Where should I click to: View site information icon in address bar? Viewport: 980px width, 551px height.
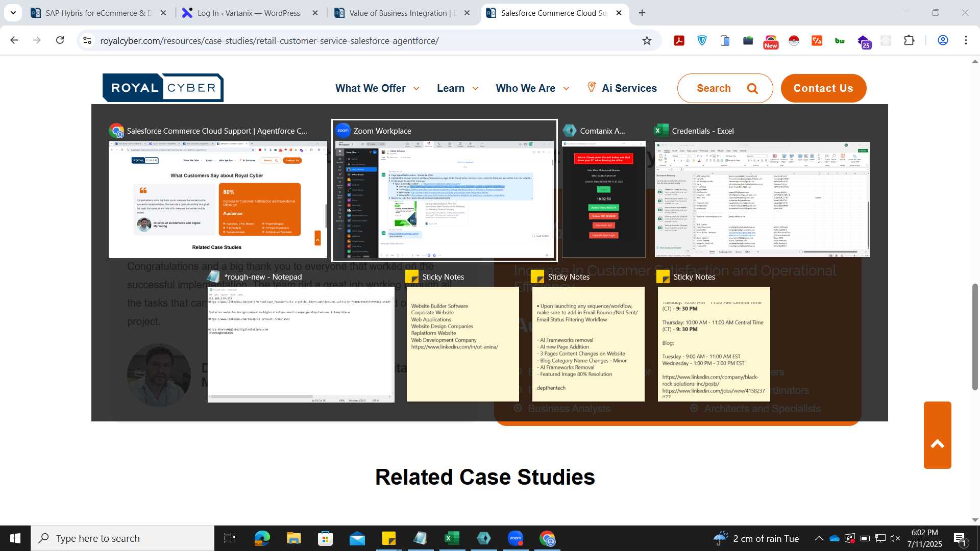coord(87,40)
